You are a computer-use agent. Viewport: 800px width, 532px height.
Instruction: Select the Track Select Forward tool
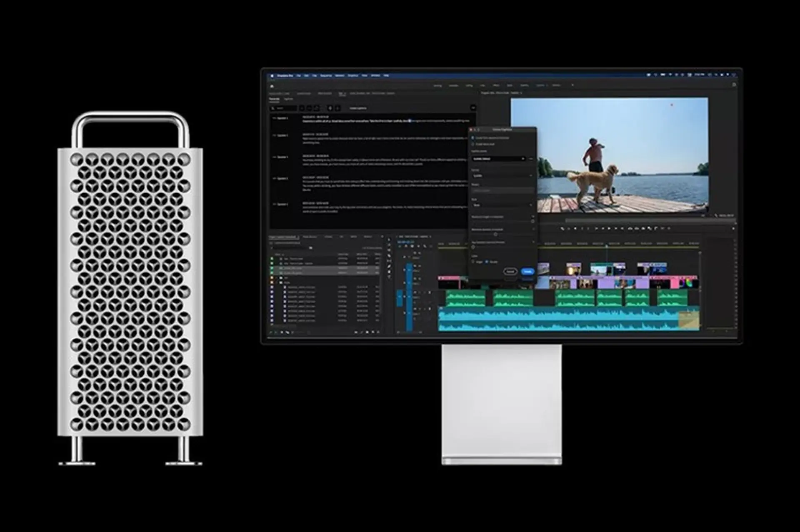(x=389, y=245)
